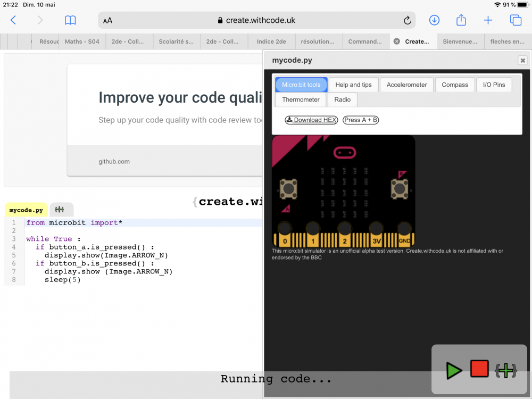Open a new tab with plus icon
This screenshot has height=399, width=532.
[x=488, y=20]
